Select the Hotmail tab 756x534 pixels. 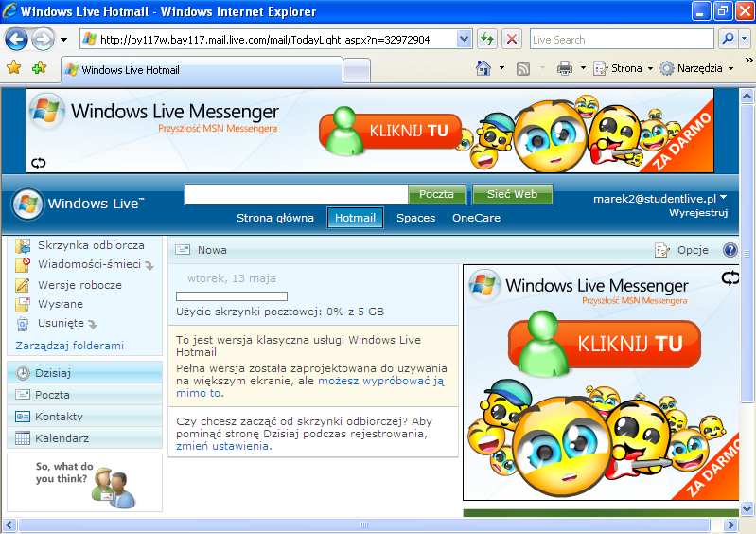pyautogui.click(x=355, y=218)
